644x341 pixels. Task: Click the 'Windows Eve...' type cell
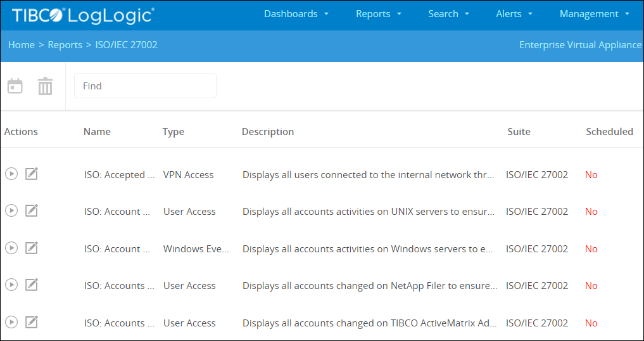[x=196, y=249]
